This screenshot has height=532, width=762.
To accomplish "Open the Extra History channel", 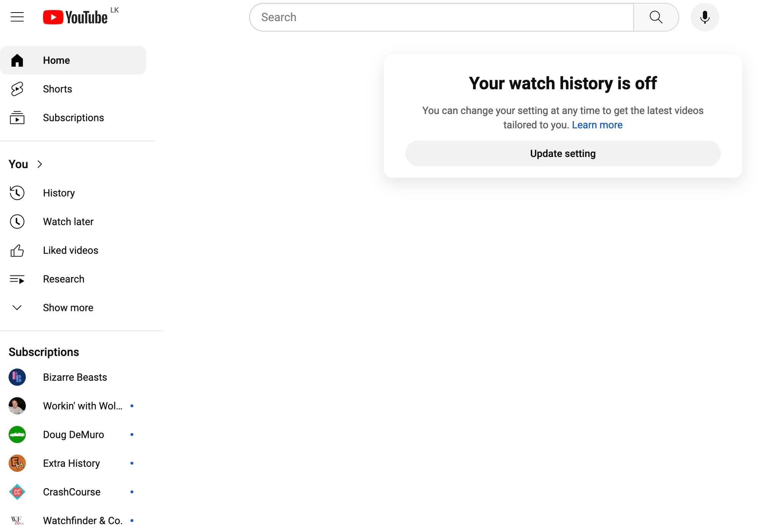I will 71,463.
